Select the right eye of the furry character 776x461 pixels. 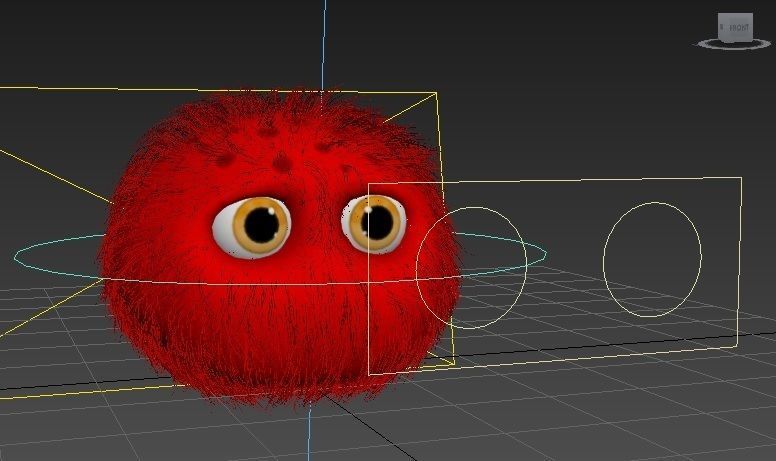[x=374, y=224]
